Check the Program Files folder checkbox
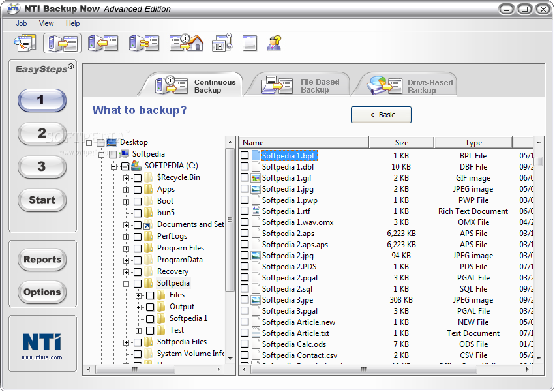The width and height of the screenshot is (555, 392). (138, 249)
